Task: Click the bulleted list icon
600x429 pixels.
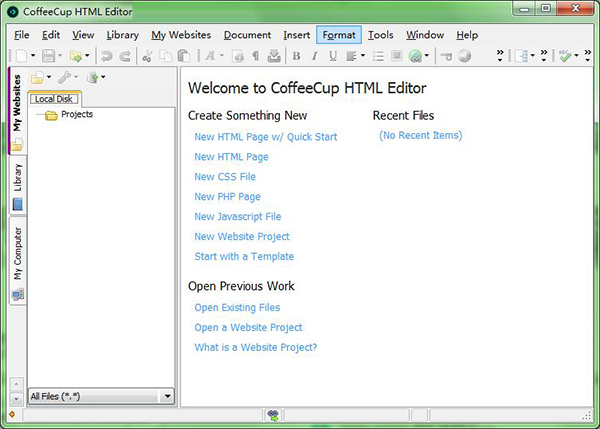Action: coord(379,56)
